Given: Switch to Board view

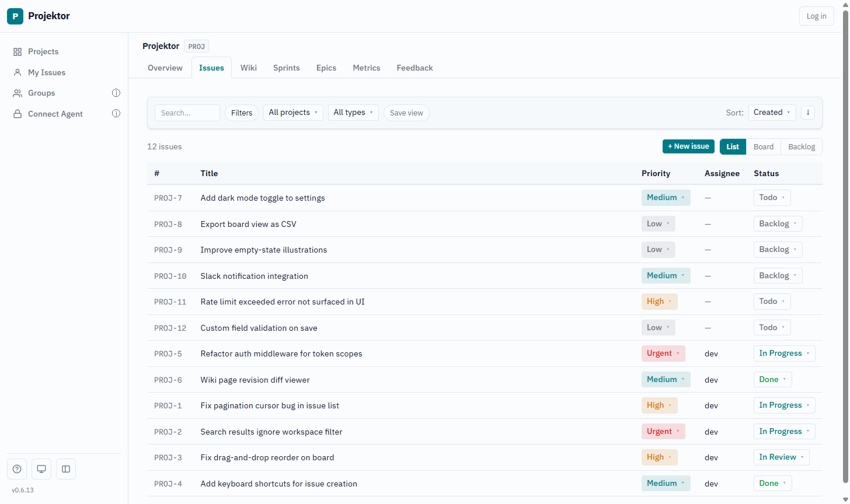Looking at the screenshot, I should (764, 146).
